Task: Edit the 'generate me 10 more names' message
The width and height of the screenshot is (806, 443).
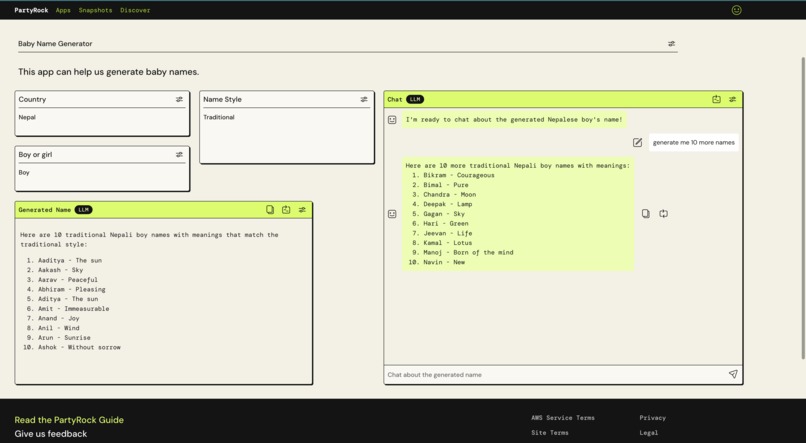Action: click(x=637, y=142)
